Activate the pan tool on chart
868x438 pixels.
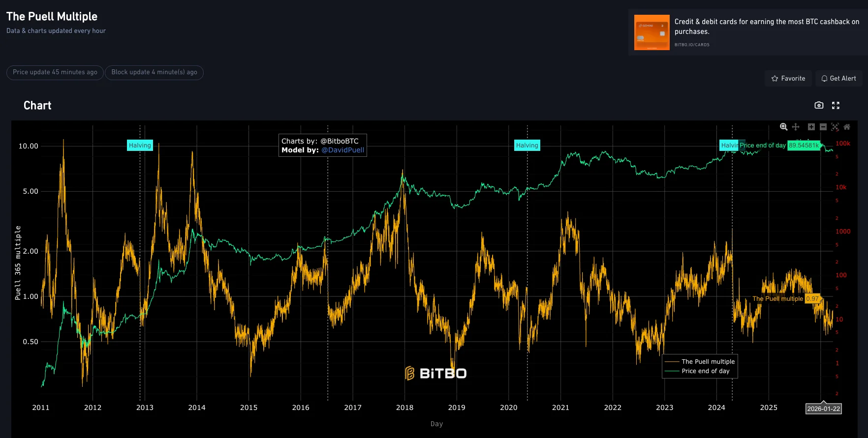(796, 127)
